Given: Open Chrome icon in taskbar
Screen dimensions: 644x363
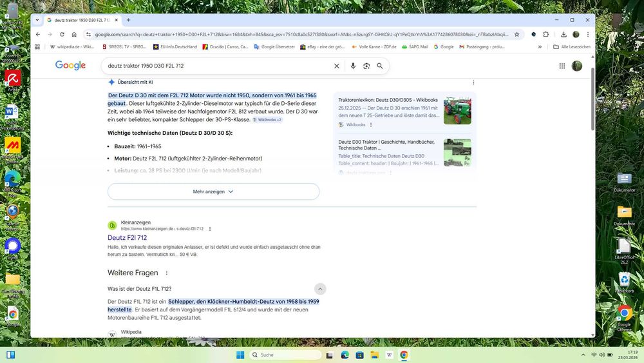Looking at the screenshot, I should pyautogui.click(x=404, y=355).
